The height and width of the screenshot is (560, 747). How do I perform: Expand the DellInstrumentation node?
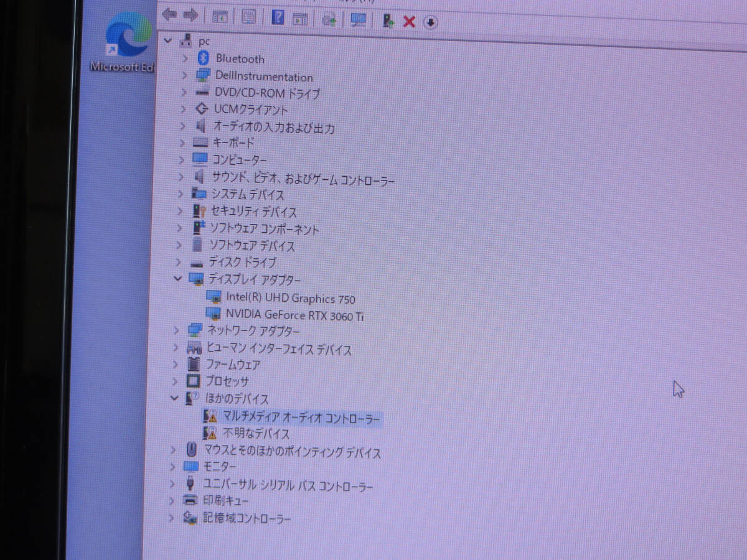[x=184, y=75]
